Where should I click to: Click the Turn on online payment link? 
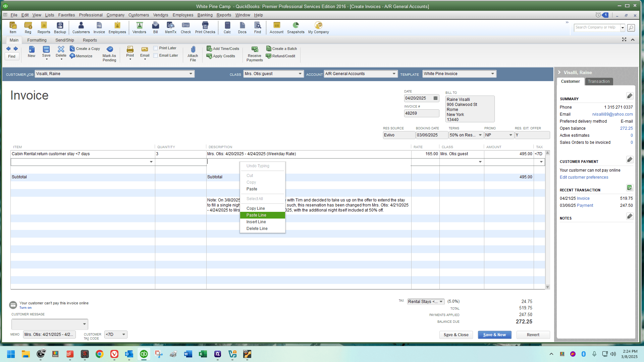[x=25, y=308]
